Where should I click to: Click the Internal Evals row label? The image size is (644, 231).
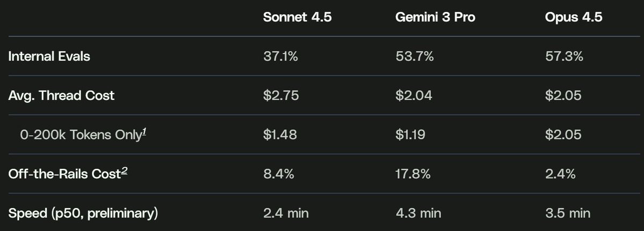tap(49, 56)
